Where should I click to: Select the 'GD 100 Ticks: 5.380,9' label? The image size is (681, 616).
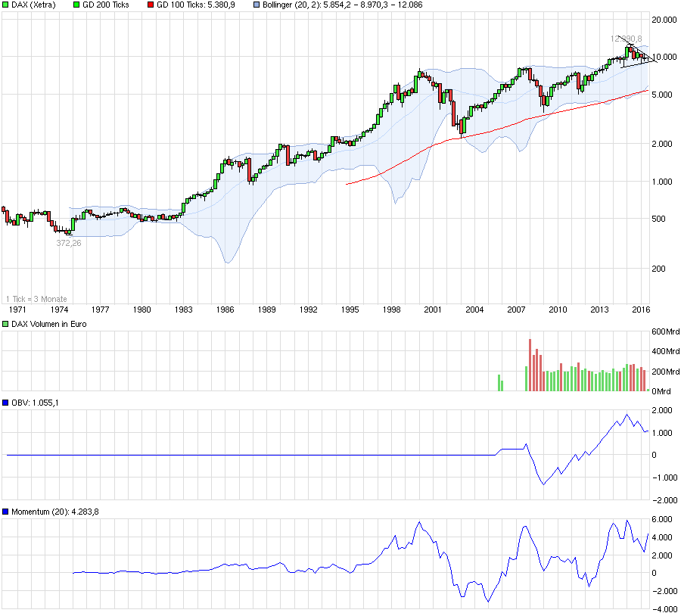point(196,5)
